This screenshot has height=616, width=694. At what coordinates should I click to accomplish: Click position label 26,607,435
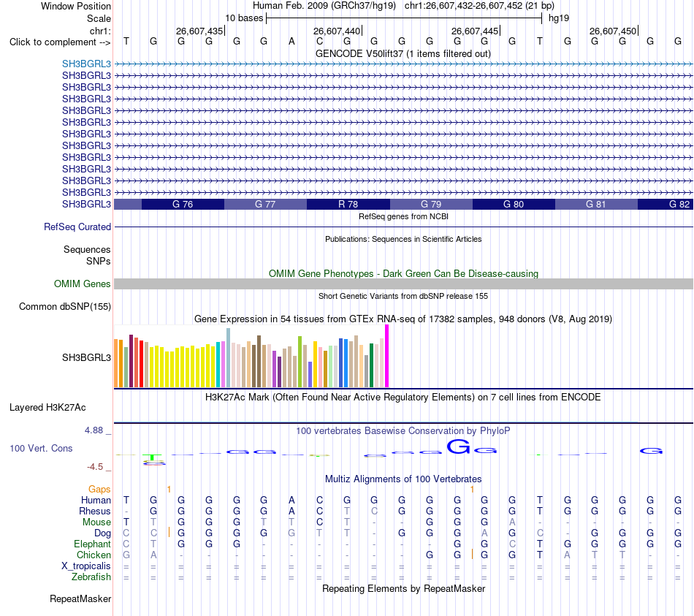[x=199, y=31]
